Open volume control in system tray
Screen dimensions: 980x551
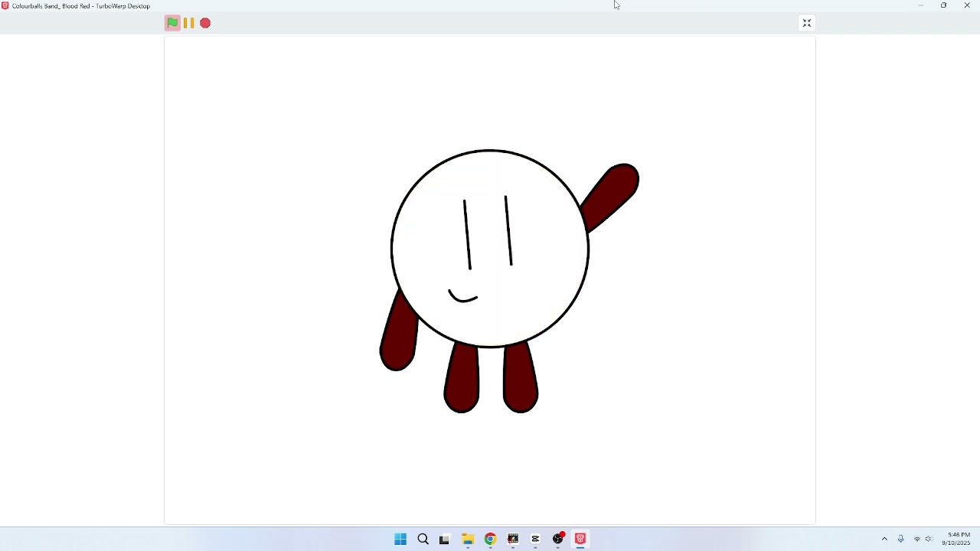click(x=929, y=540)
